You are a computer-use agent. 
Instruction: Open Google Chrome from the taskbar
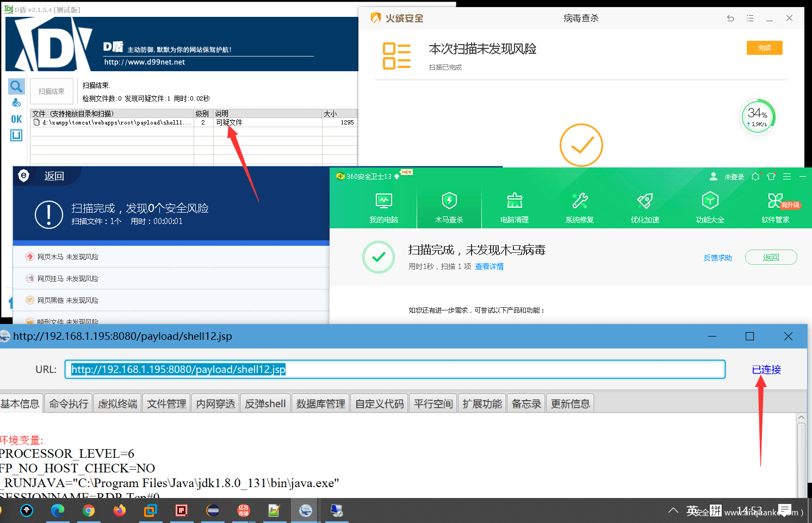point(89,510)
